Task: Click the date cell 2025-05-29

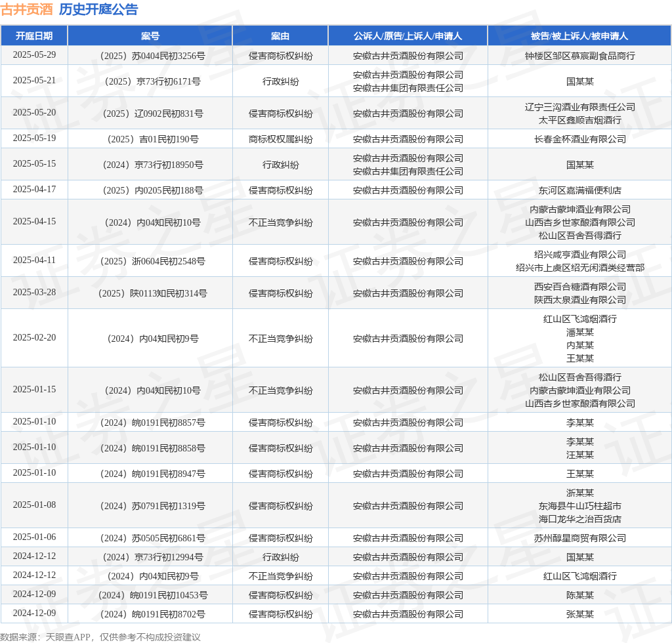Action: (34, 55)
